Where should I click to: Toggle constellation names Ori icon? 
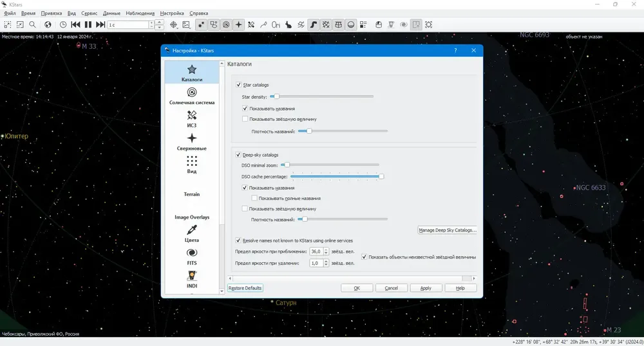[276, 24]
